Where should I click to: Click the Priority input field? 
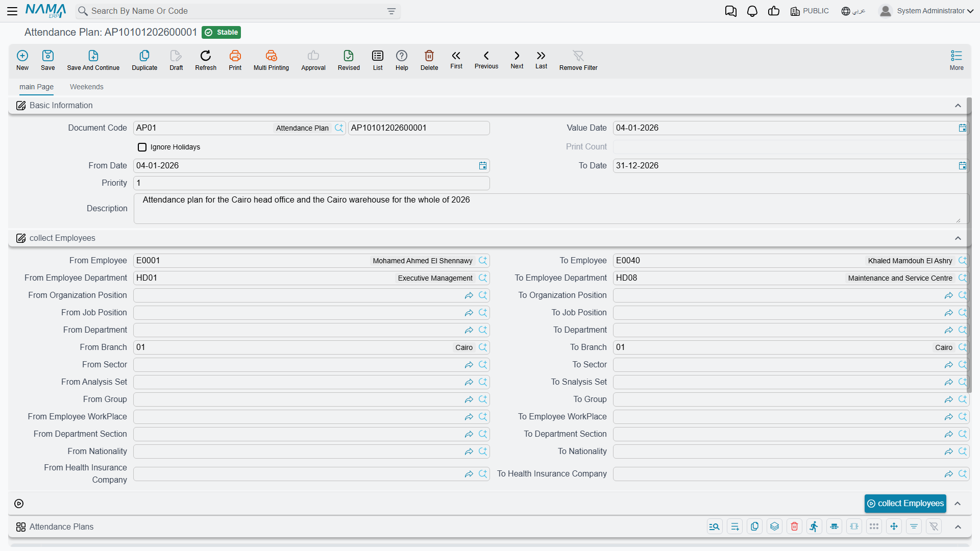[311, 183]
